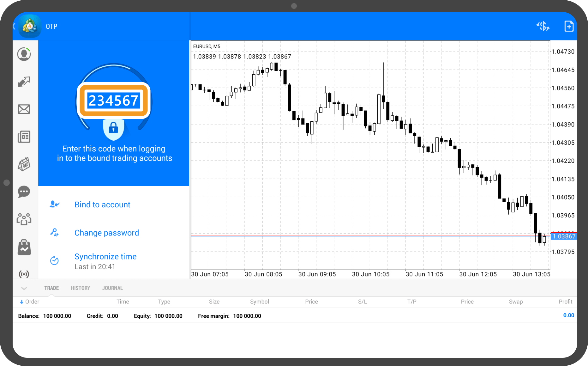Click the 1.03867 current price marker
The width and height of the screenshot is (588, 366).
pyautogui.click(x=564, y=236)
